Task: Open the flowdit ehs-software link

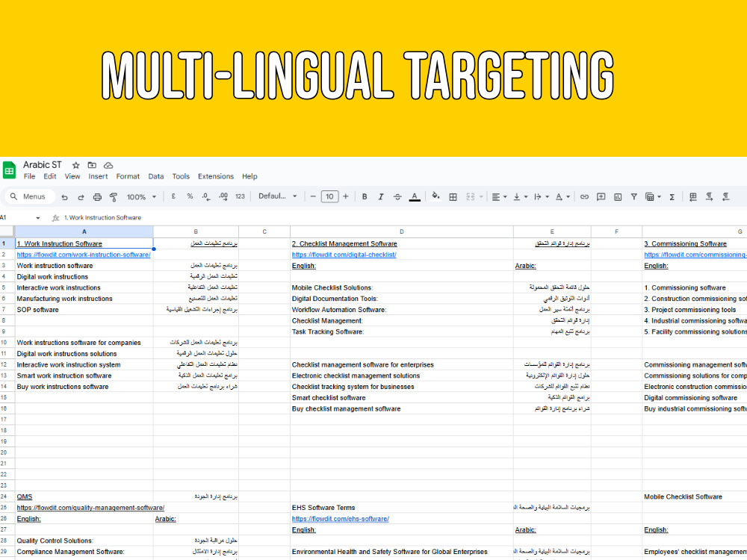Action: (x=340, y=519)
